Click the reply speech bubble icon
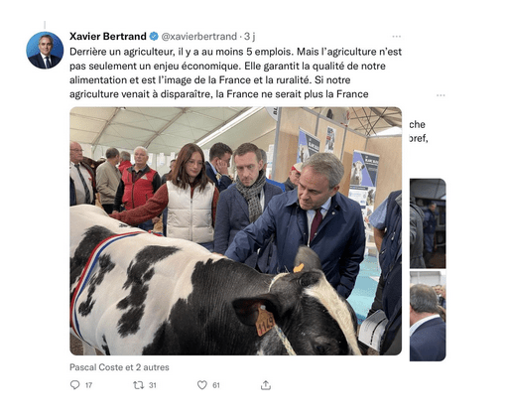Viewport: 507px width, 420px height. [x=75, y=385]
